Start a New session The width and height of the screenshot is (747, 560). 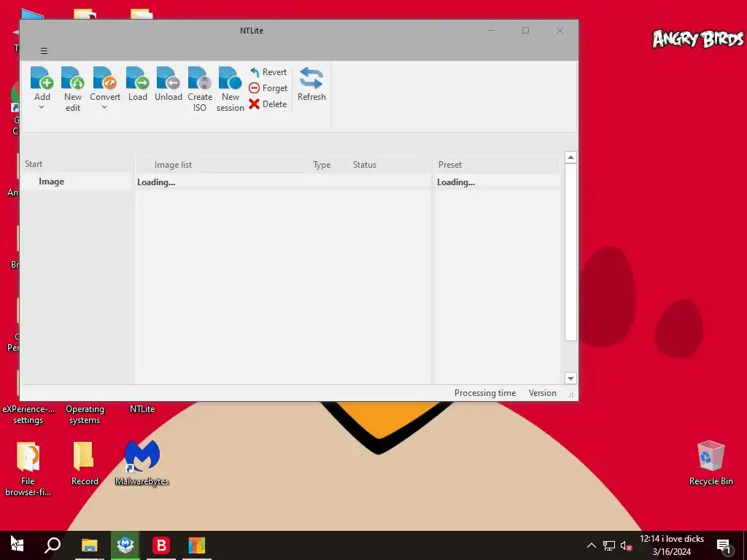(230, 90)
